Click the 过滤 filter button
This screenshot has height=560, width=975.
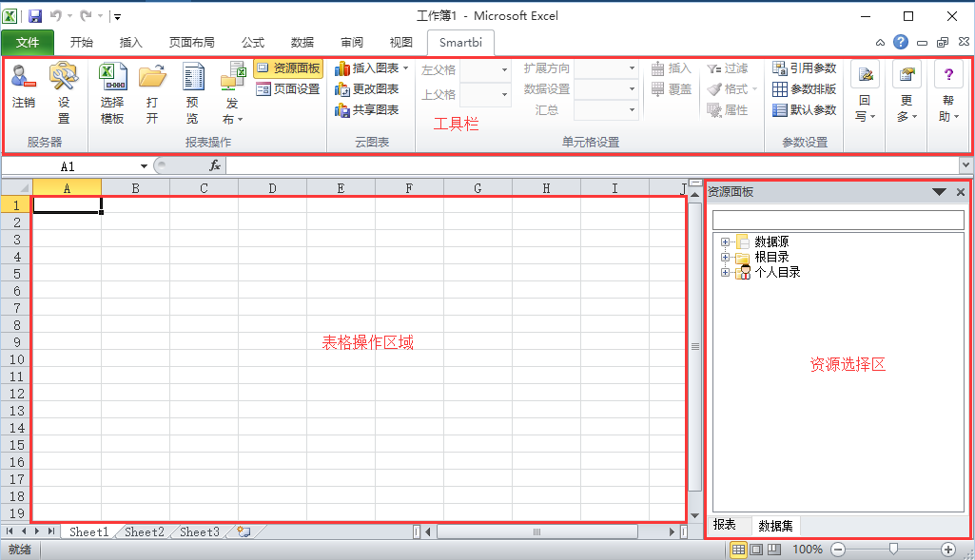[728, 68]
